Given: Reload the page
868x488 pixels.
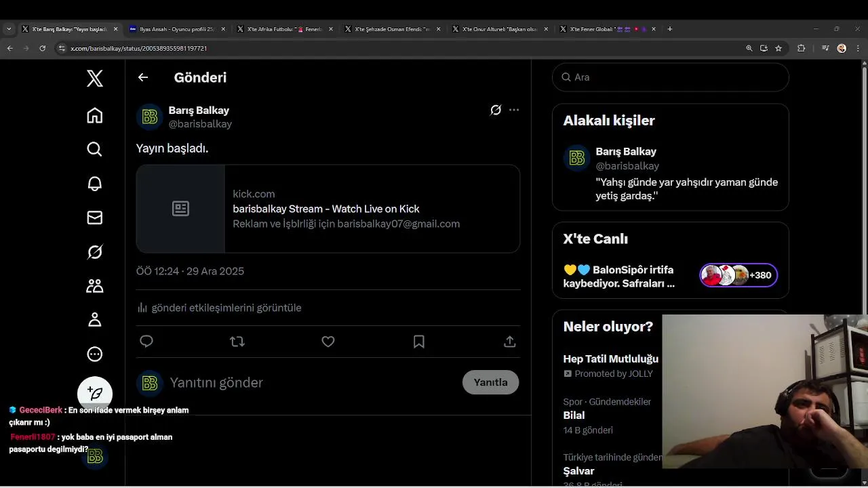Looking at the screenshot, I should tap(43, 48).
